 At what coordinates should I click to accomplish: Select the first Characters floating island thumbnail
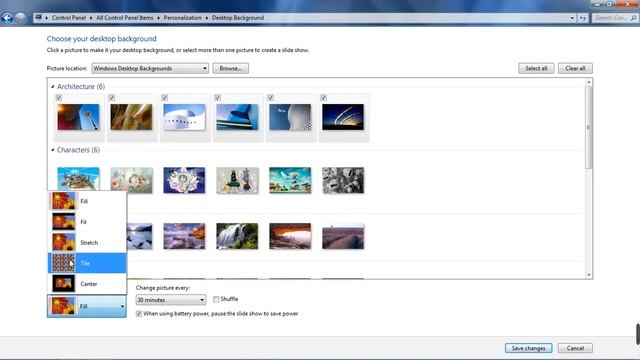click(78, 178)
